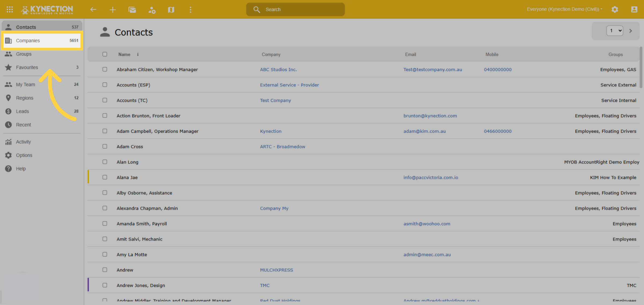Open Regions in the sidebar
The width and height of the screenshot is (644, 305).
[42, 98]
